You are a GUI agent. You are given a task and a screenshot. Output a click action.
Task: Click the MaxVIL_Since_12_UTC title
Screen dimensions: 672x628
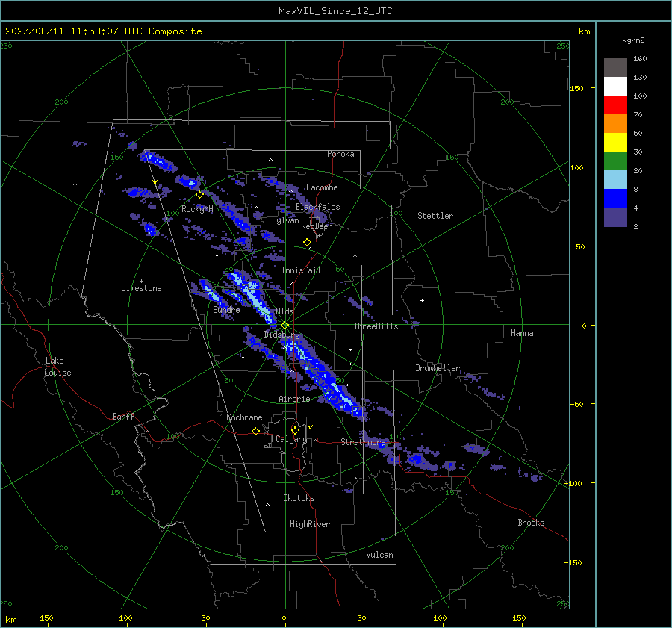click(335, 11)
